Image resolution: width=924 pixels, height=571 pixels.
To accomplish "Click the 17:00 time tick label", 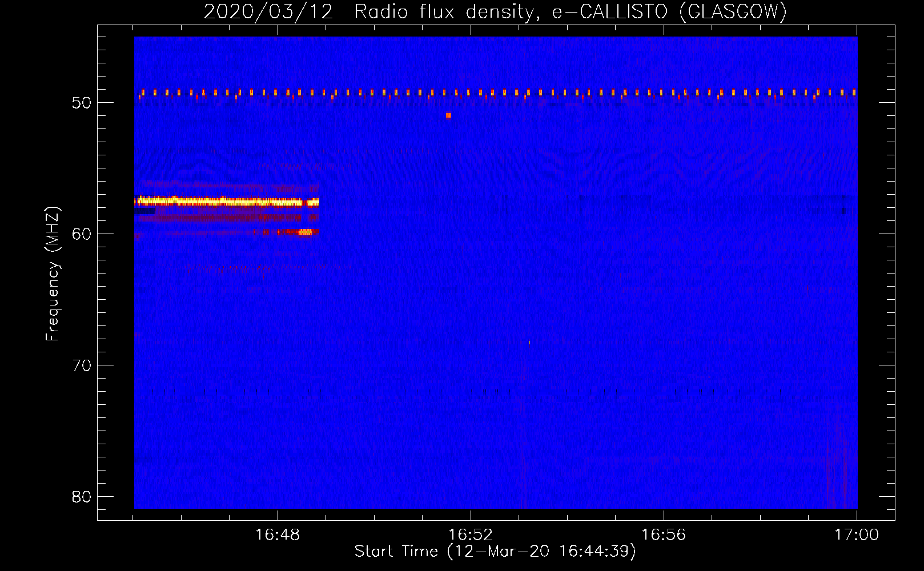I will coord(857,535).
